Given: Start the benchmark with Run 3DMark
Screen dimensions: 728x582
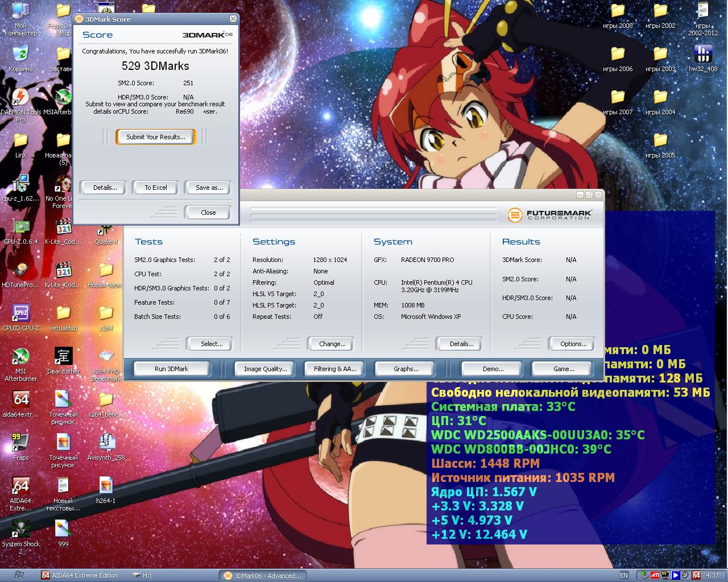Looking at the screenshot, I should tap(171, 369).
